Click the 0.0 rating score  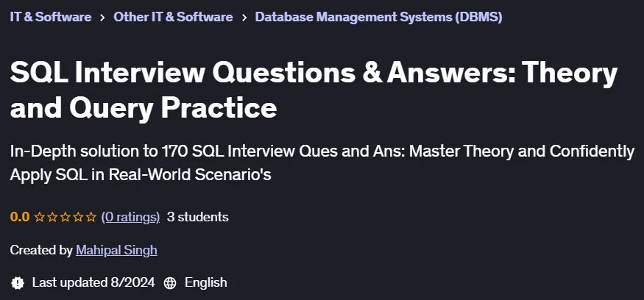tap(20, 217)
